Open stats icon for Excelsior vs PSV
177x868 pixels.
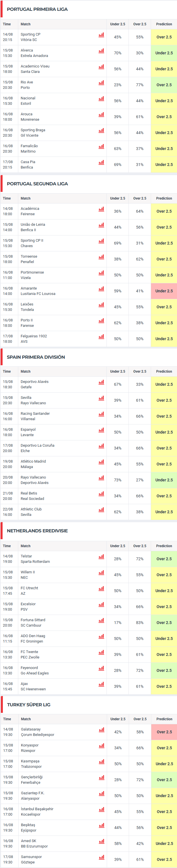[x=101, y=604]
